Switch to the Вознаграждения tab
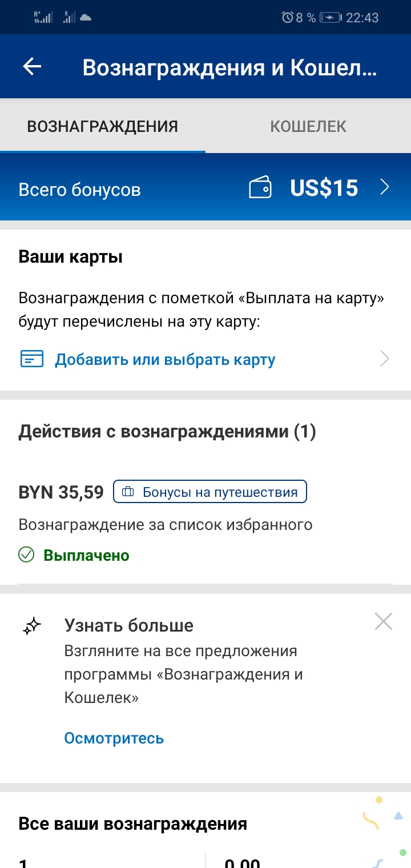This screenshot has width=411, height=868. click(x=103, y=126)
